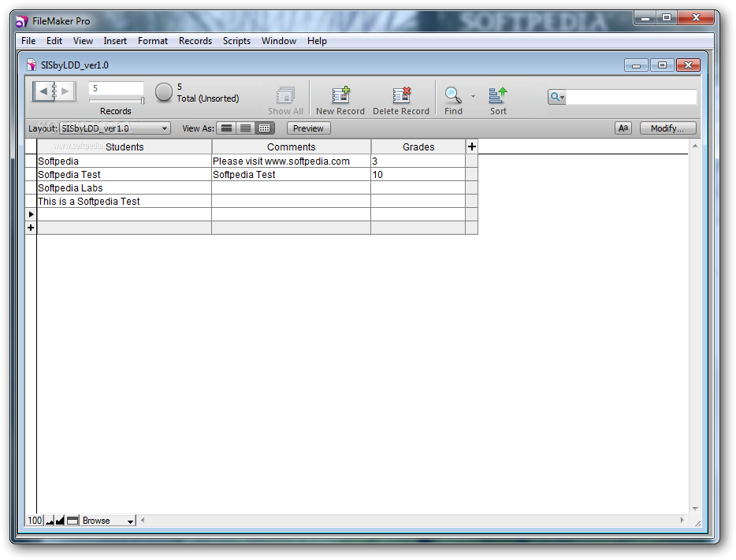Select the 'Softpedia Test' student cell
Image resolution: width=736 pixels, height=560 pixels.
(x=125, y=175)
